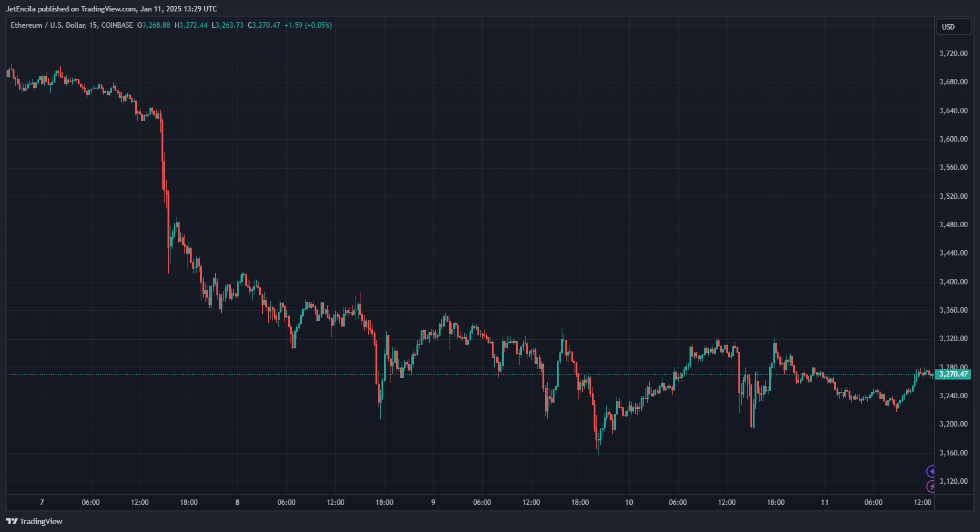Screen dimensions: 980x532
Task: Click the 3,400.00 price axis label
Action: coord(953,282)
